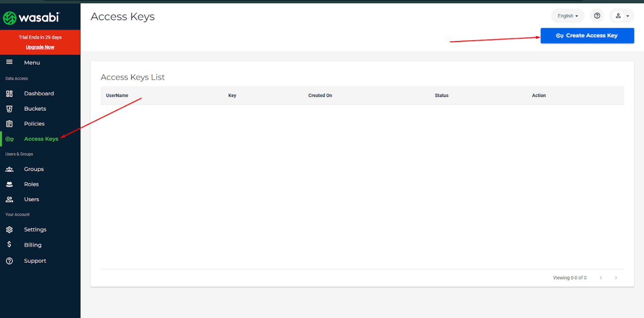Open the Policies clipboard icon
The height and width of the screenshot is (318, 644).
[x=9, y=123]
